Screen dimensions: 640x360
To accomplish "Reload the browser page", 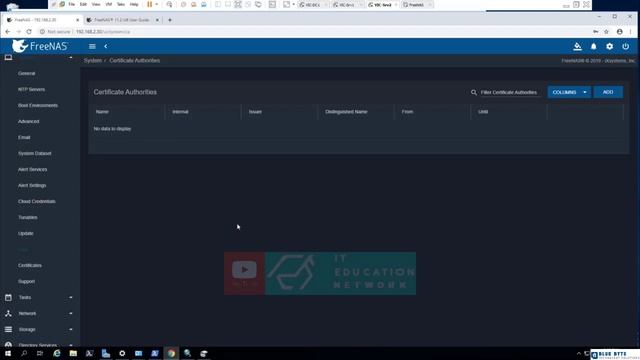I will click(x=29, y=31).
